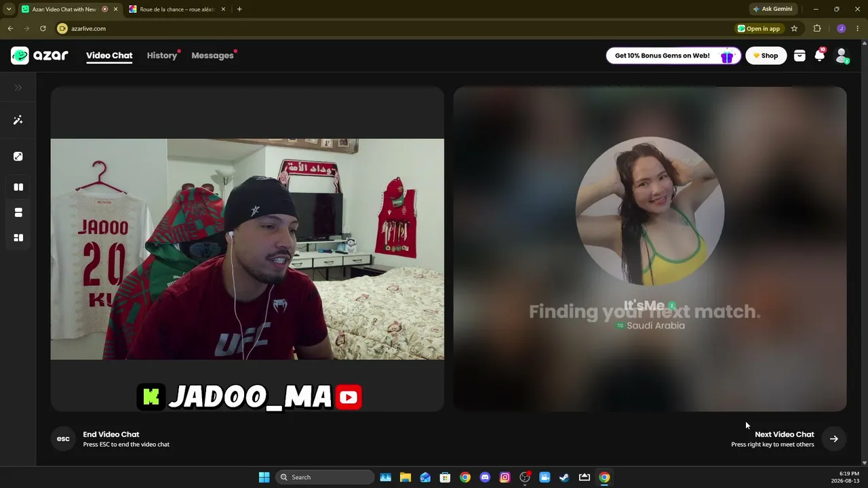Open the gem Shop
Screen dimensions: 868x488
tap(766, 56)
